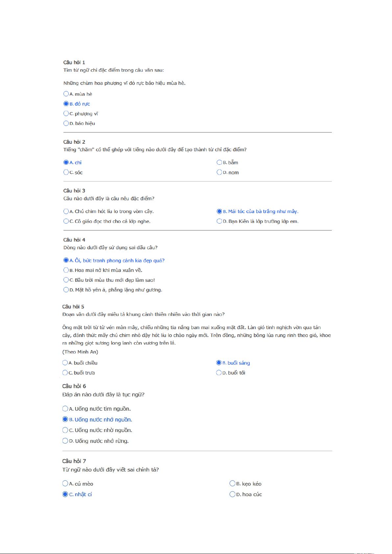This screenshot has width=392, height=554.
Task: Choose 'C. Uống nước nhờ nguồn' option
Action: (65, 430)
